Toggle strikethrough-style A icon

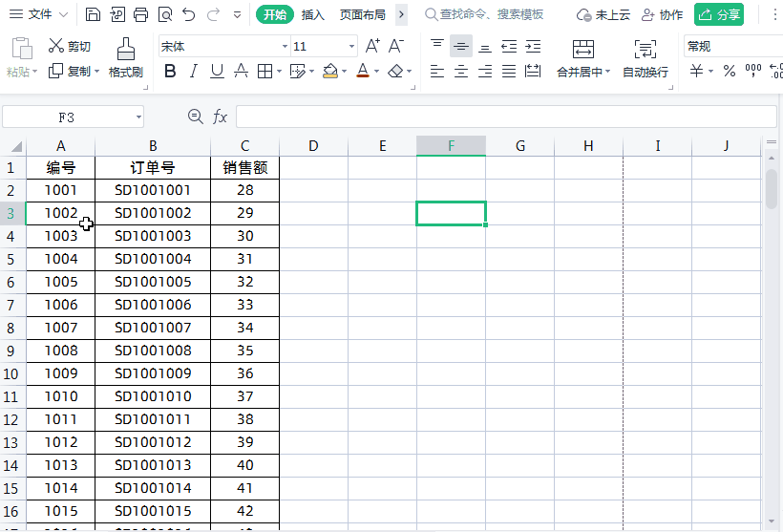tap(242, 72)
